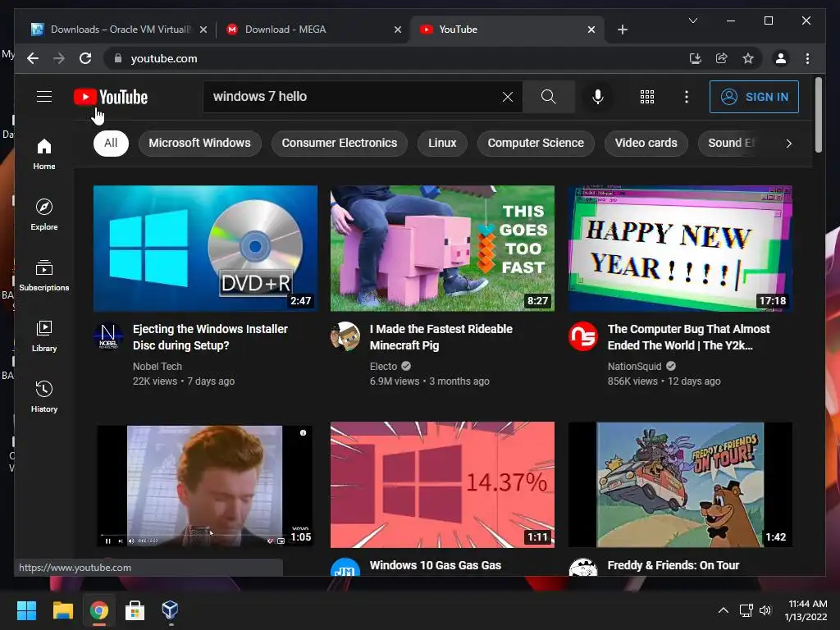
Task: Select the Consumer Electronics filter chip
Action: coord(339,143)
